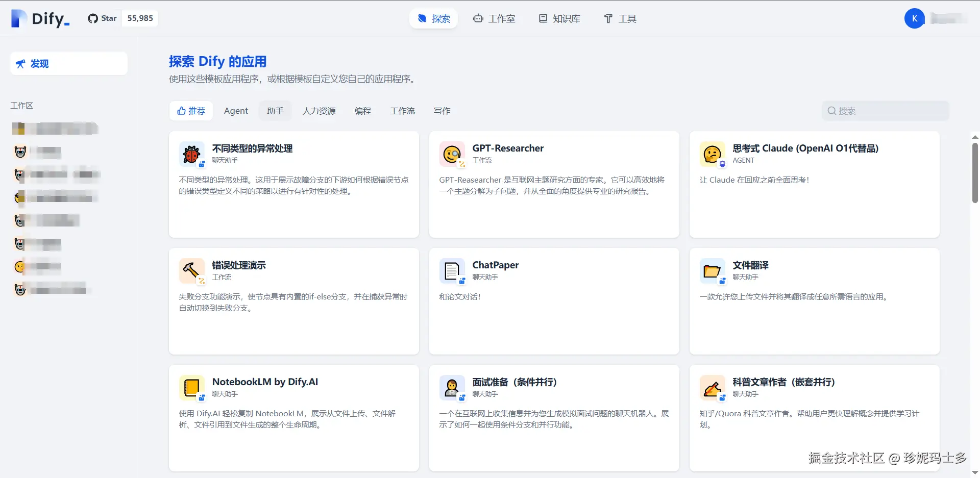Click the 工作流 label under 错误处理演示
The width and height of the screenshot is (980, 478).
point(222,277)
